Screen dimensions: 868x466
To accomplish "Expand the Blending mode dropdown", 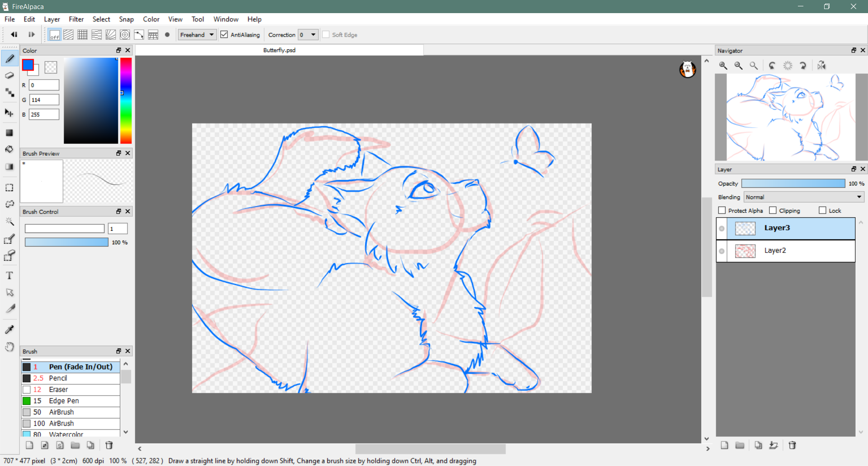I will pos(804,197).
